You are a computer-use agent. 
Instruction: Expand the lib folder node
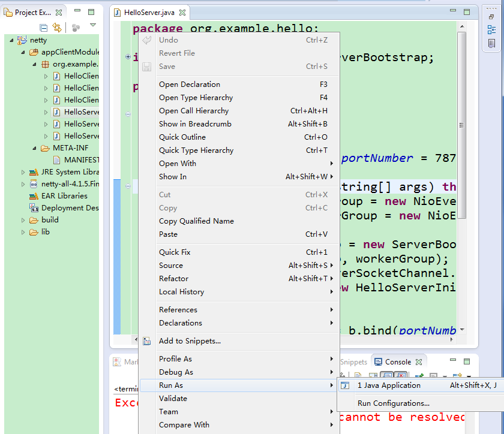tap(23, 232)
